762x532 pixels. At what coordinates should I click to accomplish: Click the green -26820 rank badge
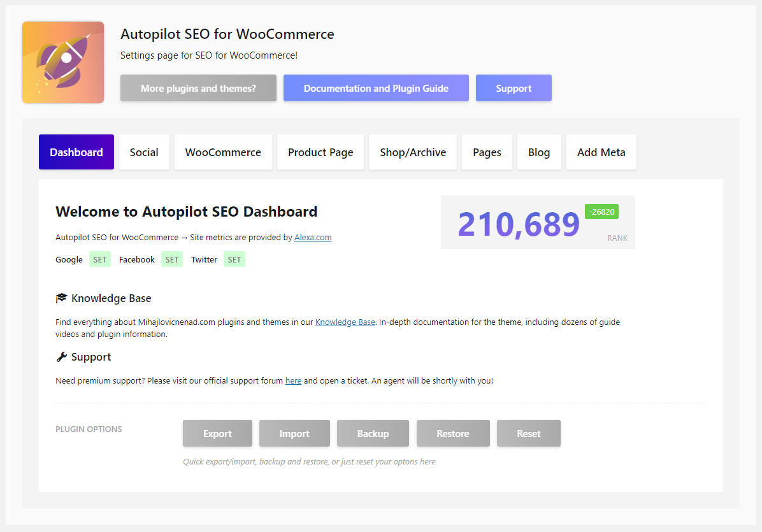601,211
